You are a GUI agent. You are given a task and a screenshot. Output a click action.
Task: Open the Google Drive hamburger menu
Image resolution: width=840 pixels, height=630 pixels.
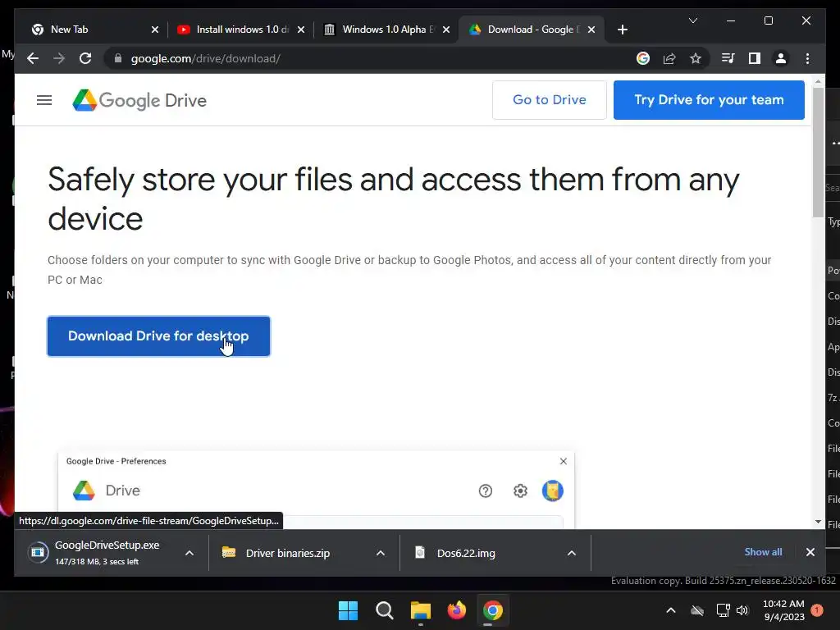coord(44,100)
